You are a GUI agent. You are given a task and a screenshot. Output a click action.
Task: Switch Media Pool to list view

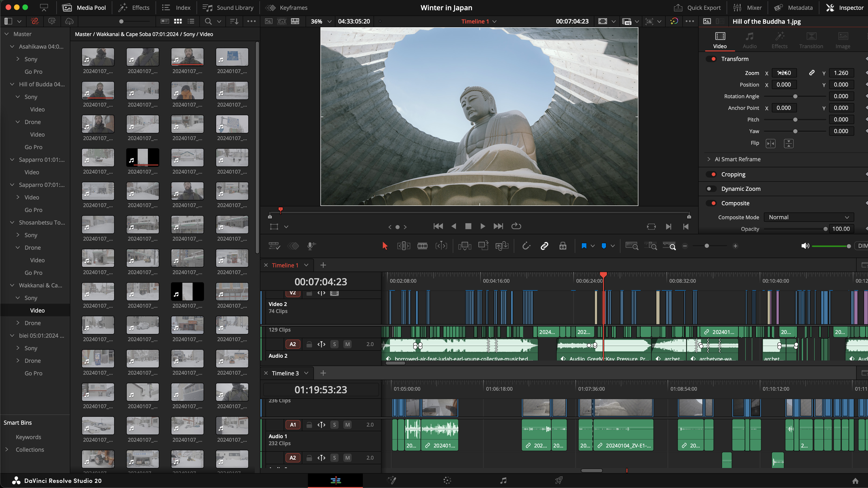coord(191,21)
